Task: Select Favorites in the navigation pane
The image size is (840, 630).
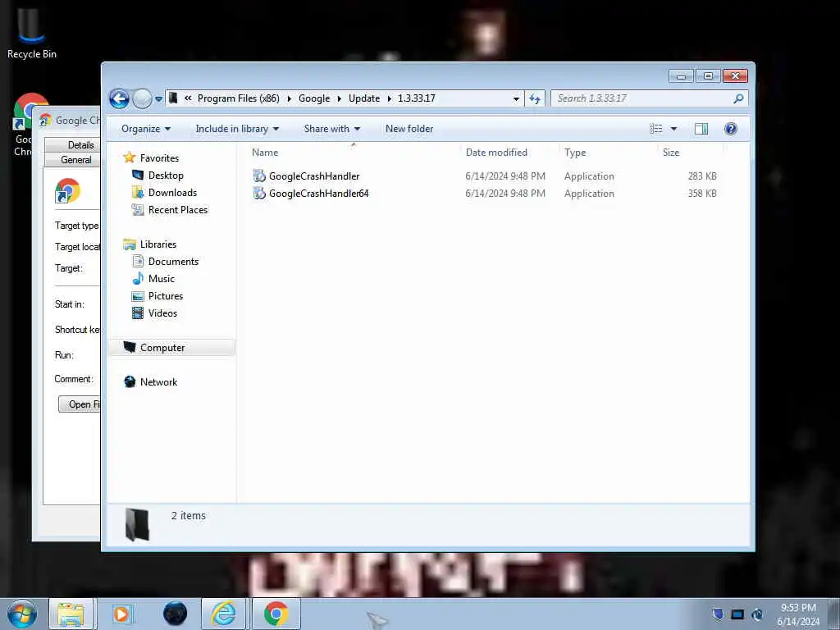Action: coord(159,158)
